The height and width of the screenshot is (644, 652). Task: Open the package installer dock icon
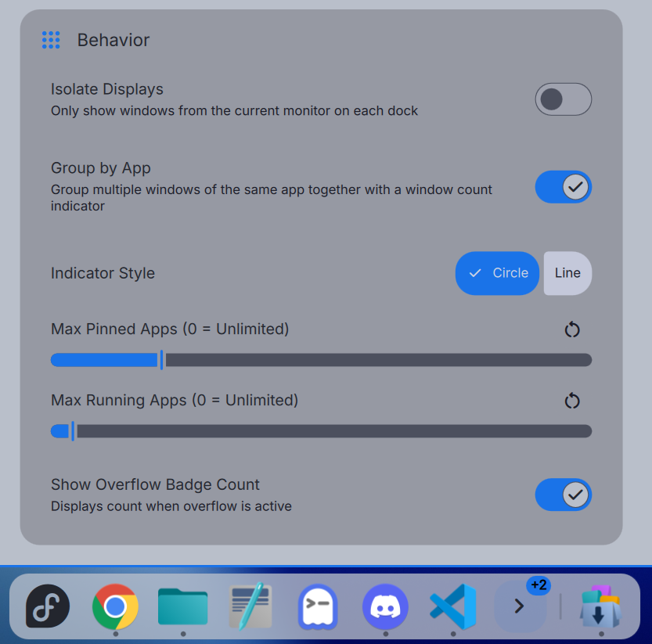(599, 606)
